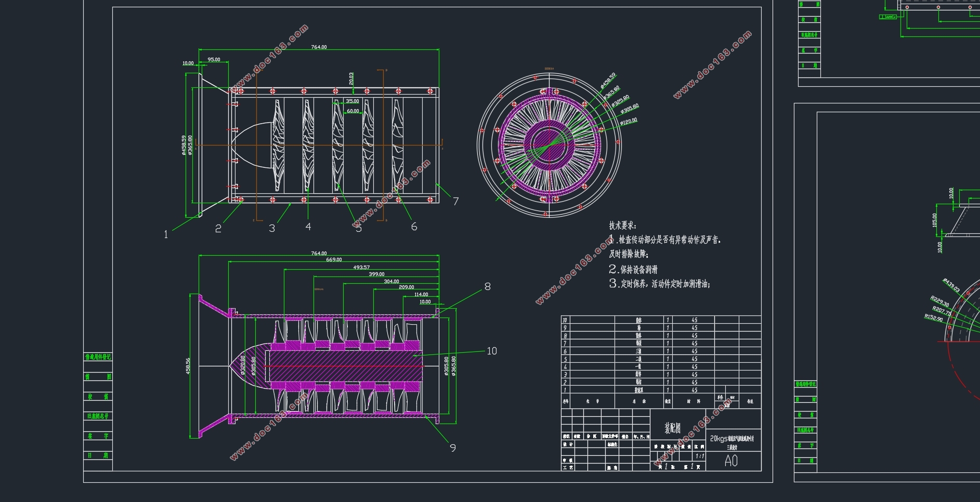The image size is (980, 502).
Task: Select the 材料 column header
Action: (x=693, y=401)
